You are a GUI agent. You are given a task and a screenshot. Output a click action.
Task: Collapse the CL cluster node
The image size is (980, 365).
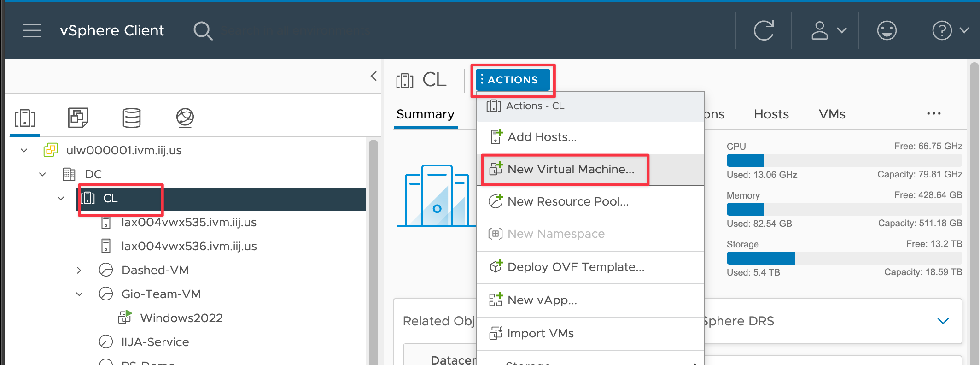point(61,198)
